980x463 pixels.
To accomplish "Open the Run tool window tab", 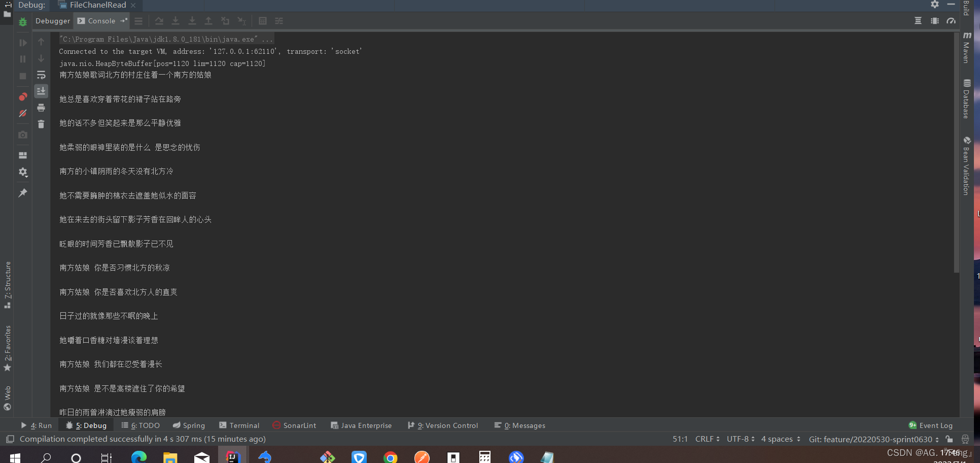I will pos(37,425).
